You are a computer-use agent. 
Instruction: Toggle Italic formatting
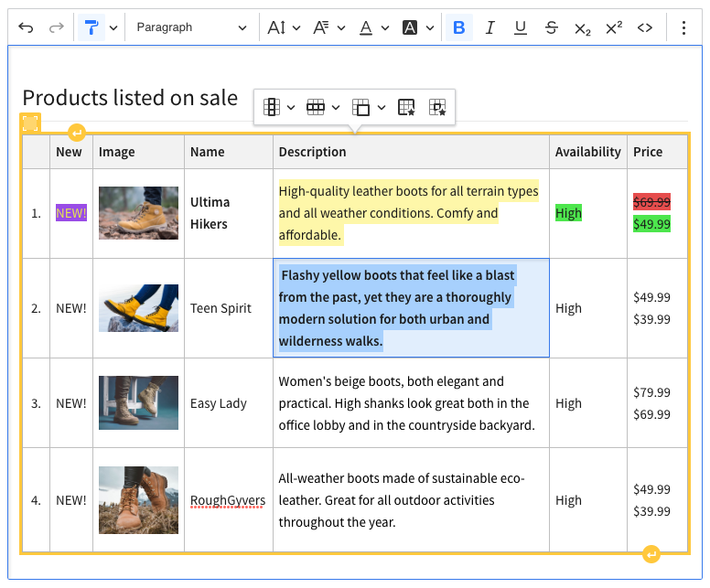point(489,27)
